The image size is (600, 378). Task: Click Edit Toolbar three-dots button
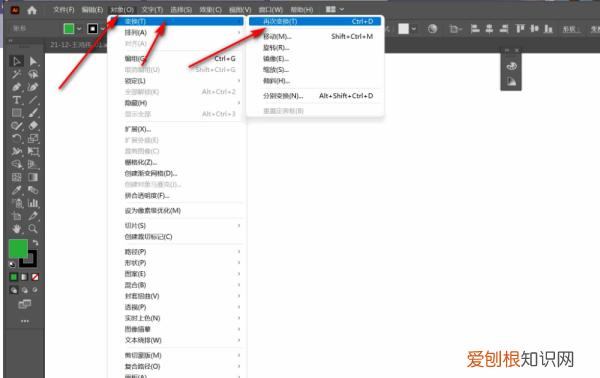tap(25, 321)
